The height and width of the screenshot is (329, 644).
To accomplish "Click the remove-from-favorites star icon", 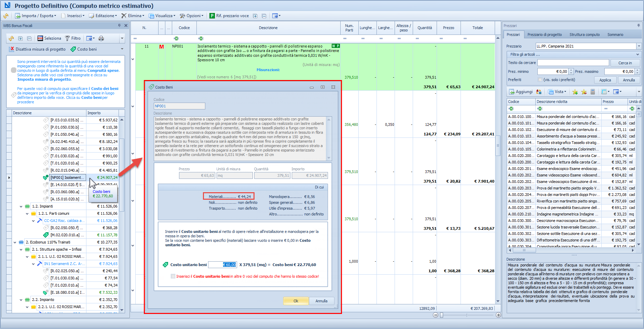I will pos(584,92).
